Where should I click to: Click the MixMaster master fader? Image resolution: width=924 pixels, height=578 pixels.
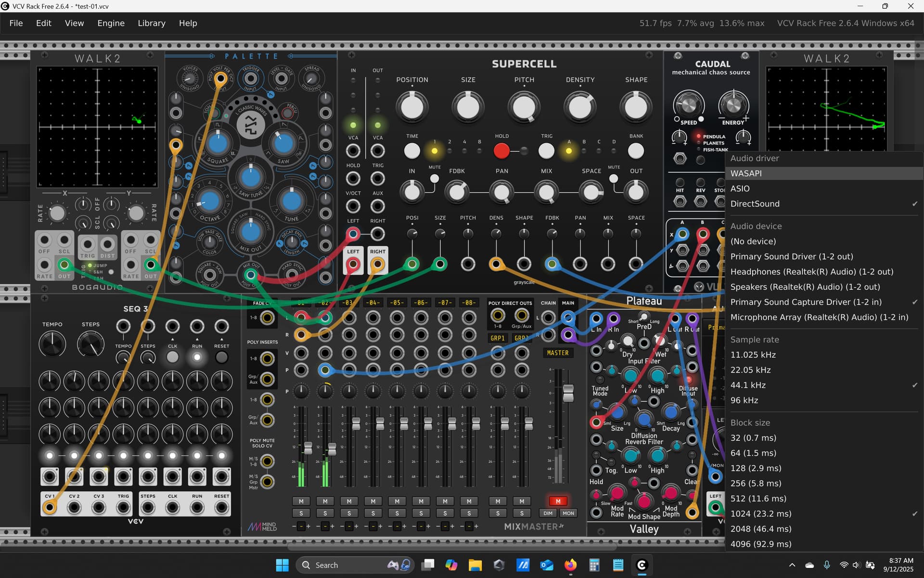coord(568,393)
